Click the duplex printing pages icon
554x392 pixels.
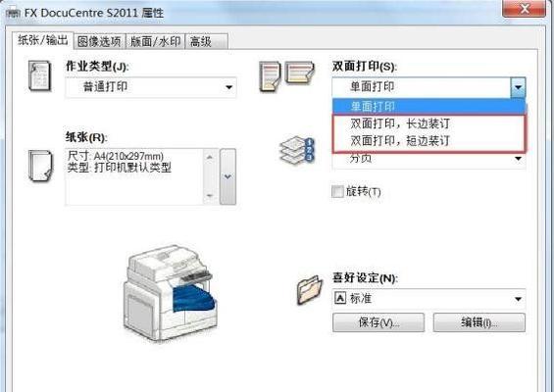tap(286, 75)
